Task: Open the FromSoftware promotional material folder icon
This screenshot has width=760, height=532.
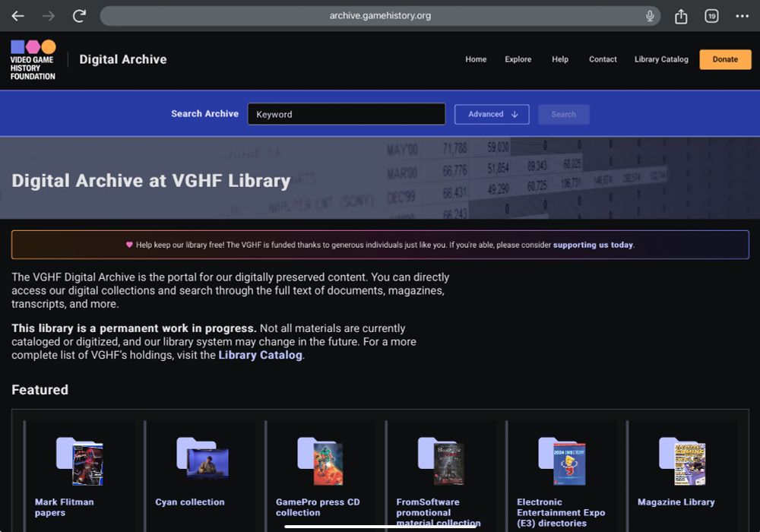Action: coord(441,461)
